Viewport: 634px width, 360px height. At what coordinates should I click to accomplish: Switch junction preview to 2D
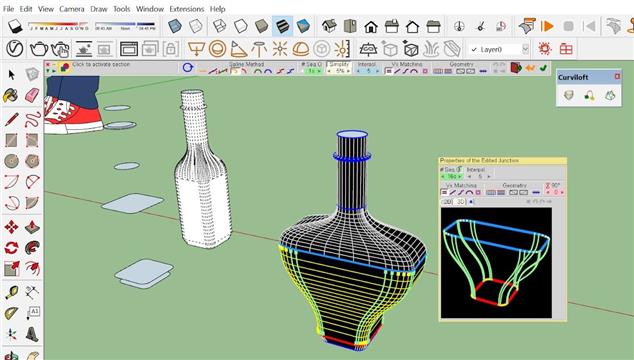(x=447, y=201)
